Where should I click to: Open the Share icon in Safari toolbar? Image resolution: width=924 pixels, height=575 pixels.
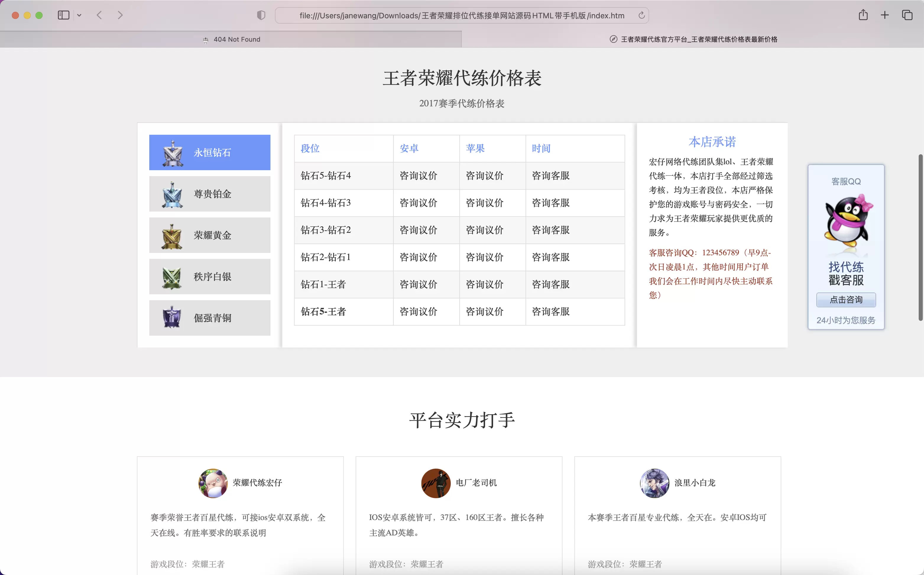[x=863, y=15]
